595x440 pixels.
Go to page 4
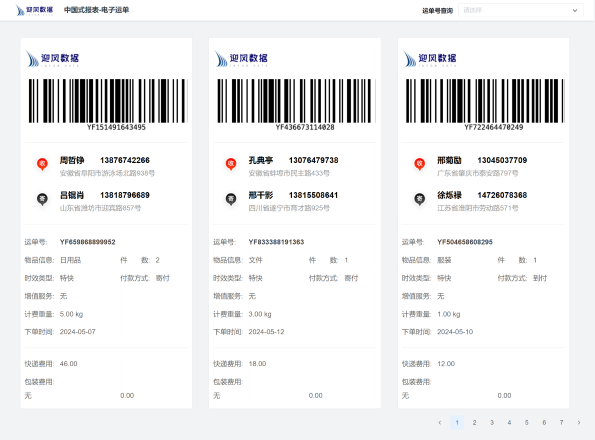[x=509, y=423]
